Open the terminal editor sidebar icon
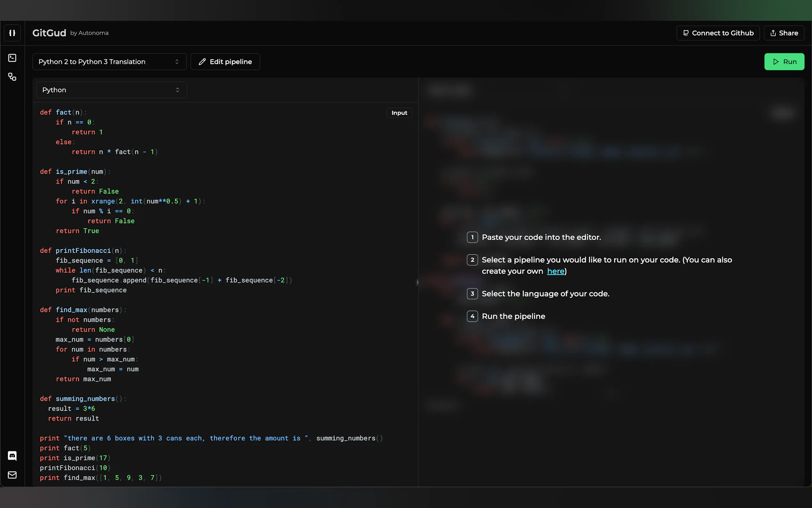Screen dimensions: 812x508 [x=12, y=58]
